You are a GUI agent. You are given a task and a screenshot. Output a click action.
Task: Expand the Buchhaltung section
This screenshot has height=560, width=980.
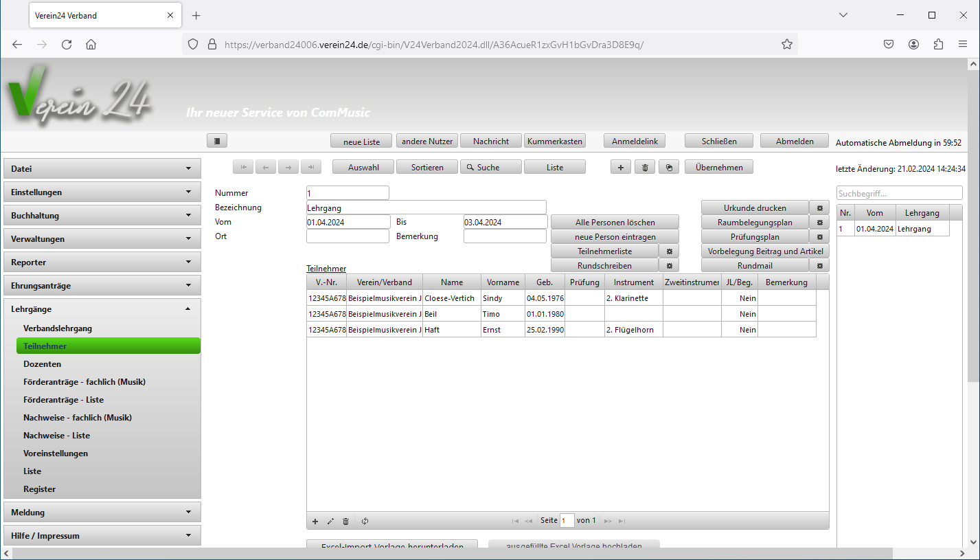pyautogui.click(x=102, y=215)
